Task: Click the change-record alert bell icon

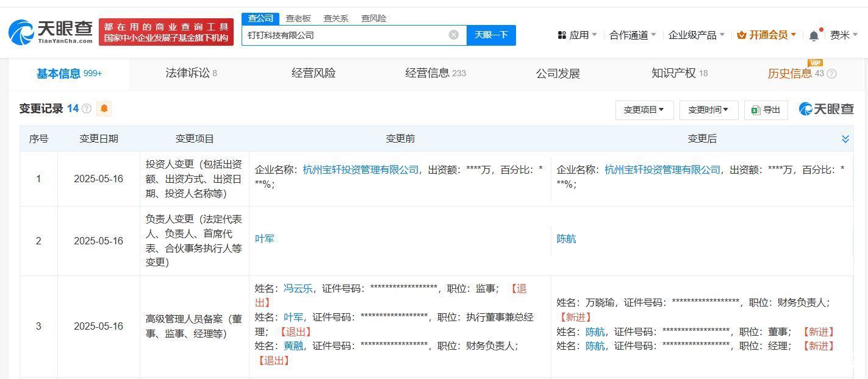Action: 104,108
